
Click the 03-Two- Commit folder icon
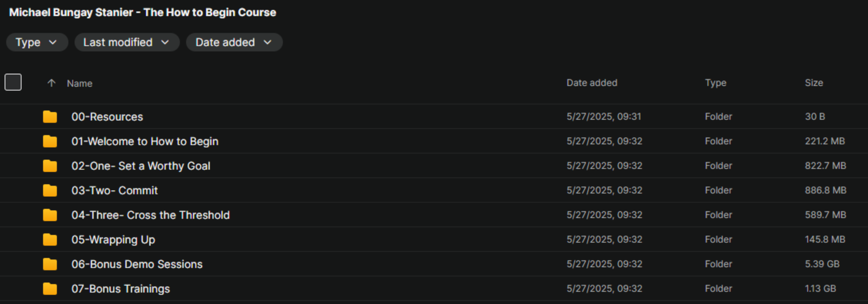coord(50,190)
